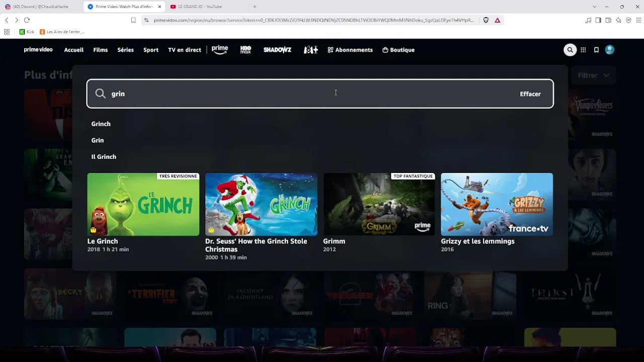
Task: Click the browser forward arrow
Action: (x=17, y=20)
